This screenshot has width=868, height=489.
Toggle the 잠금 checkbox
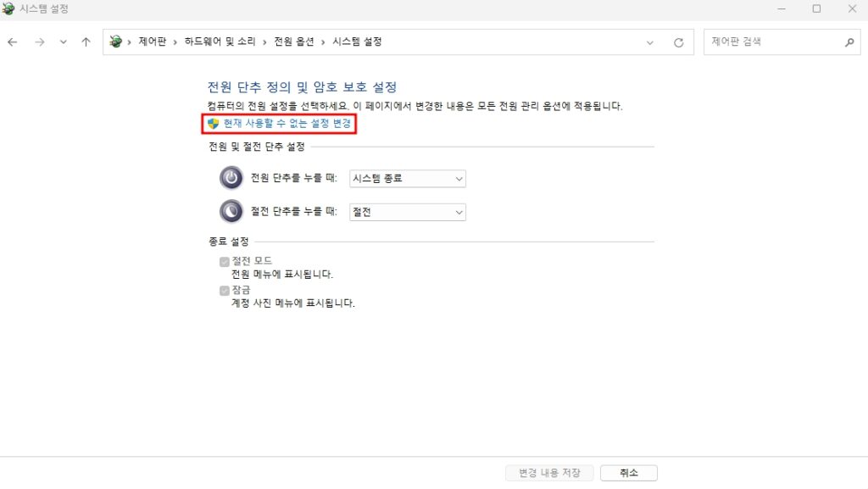[224, 291]
